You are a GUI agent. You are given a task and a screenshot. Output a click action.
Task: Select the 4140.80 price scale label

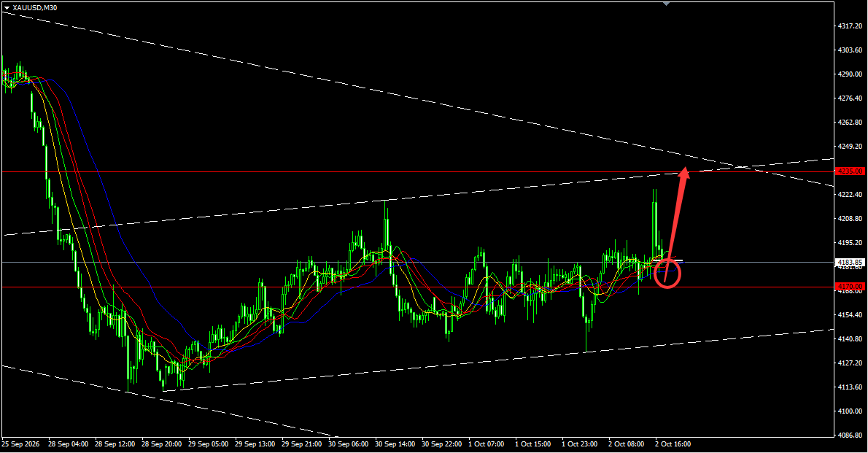[x=850, y=339]
